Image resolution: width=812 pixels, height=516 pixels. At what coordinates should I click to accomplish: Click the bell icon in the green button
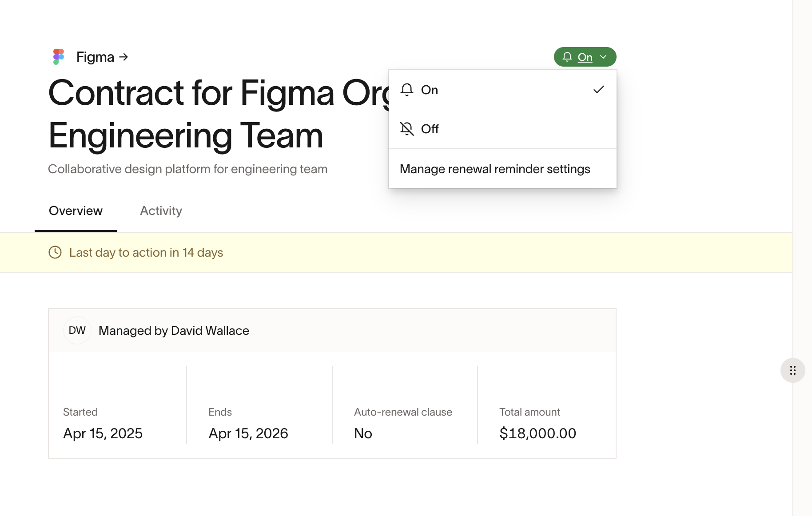(x=567, y=57)
